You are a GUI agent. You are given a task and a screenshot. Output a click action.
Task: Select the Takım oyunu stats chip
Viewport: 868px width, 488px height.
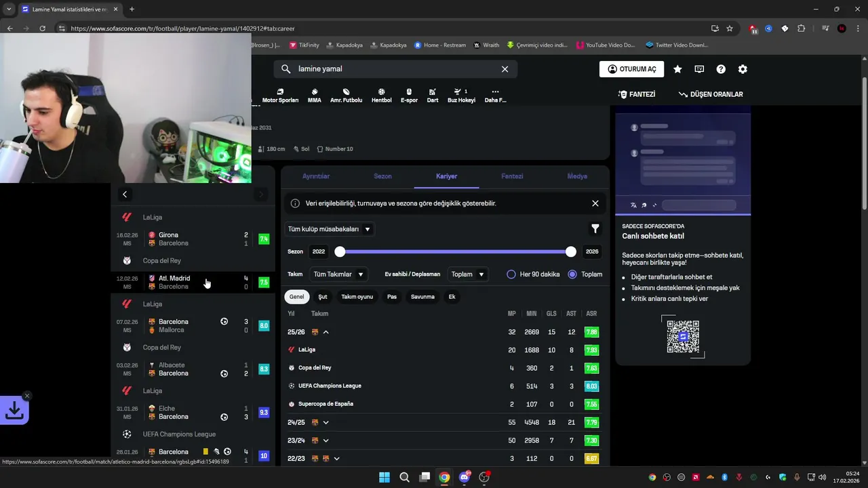(x=357, y=297)
